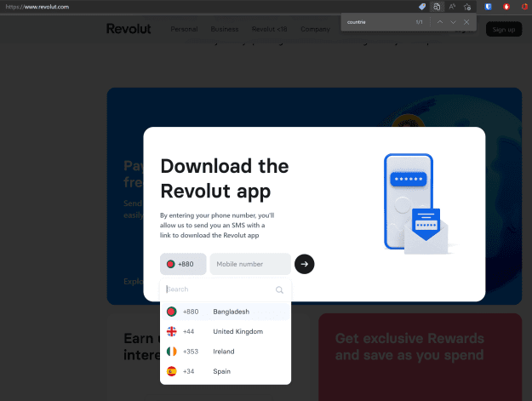The image size is (532, 401).
Task: Go to previous find result arrow
Action: coord(440,22)
